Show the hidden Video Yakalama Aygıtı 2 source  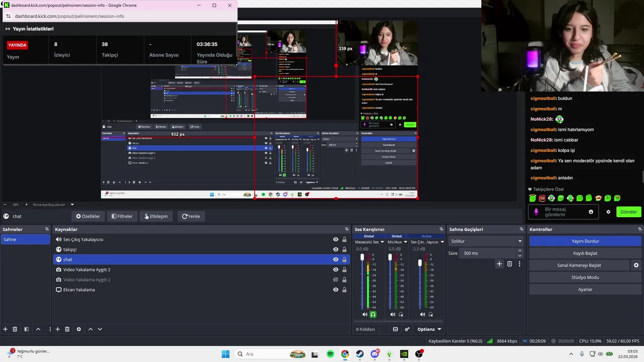click(x=336, y=280)
